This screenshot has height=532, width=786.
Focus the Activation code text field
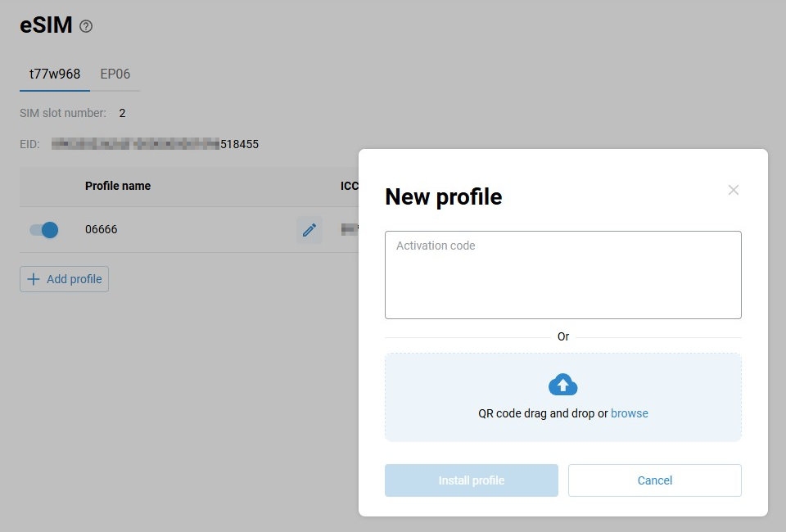pos(563,275)
